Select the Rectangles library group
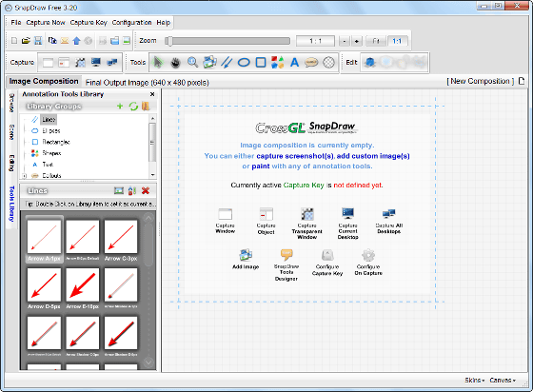The image size is (533, 392). tap(56, 142)
